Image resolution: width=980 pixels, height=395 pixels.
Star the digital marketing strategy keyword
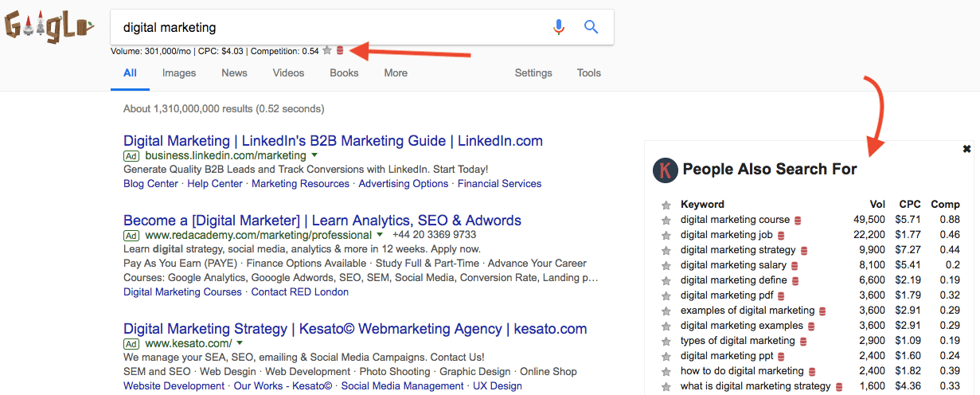click(x=666, y=250)
